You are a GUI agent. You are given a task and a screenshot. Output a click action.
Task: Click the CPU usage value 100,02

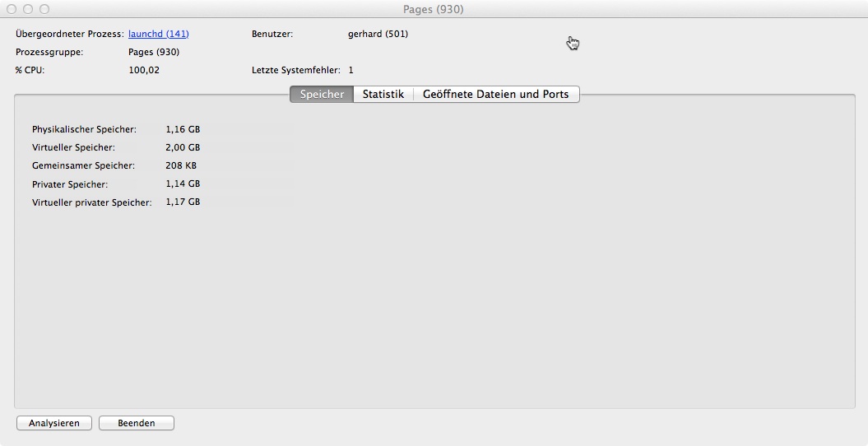144,70
